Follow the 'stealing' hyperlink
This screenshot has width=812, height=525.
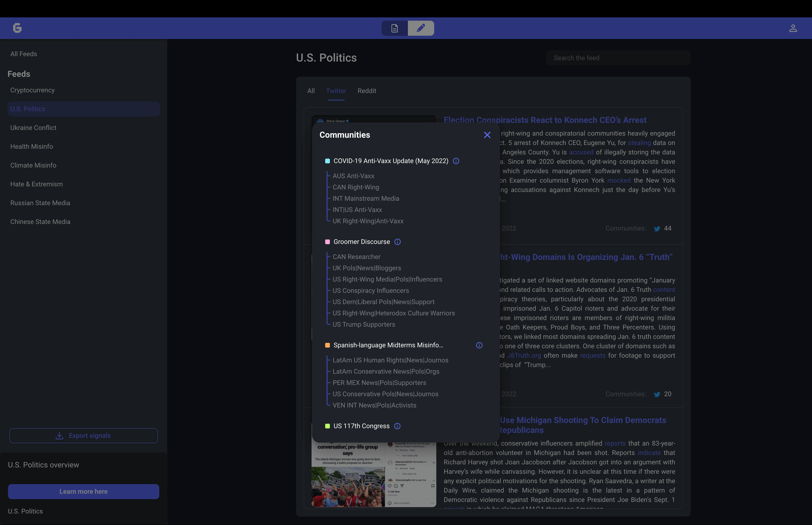(x=639, y=143)
